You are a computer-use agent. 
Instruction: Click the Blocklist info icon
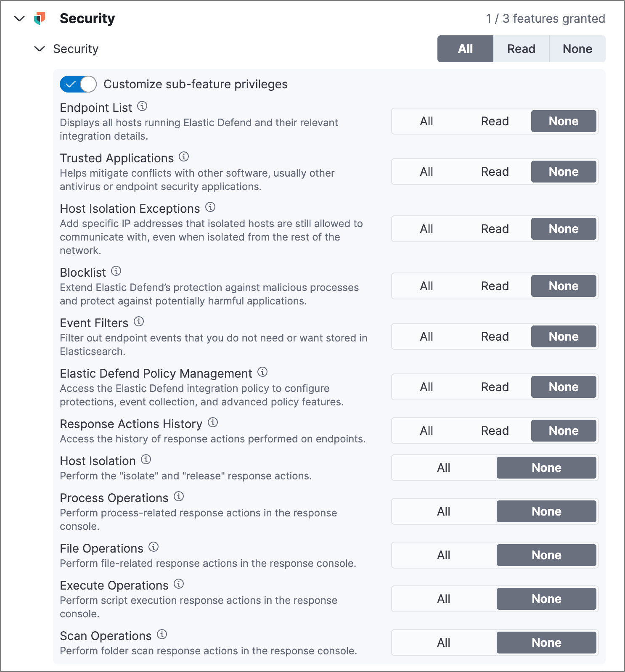point(116,271)
